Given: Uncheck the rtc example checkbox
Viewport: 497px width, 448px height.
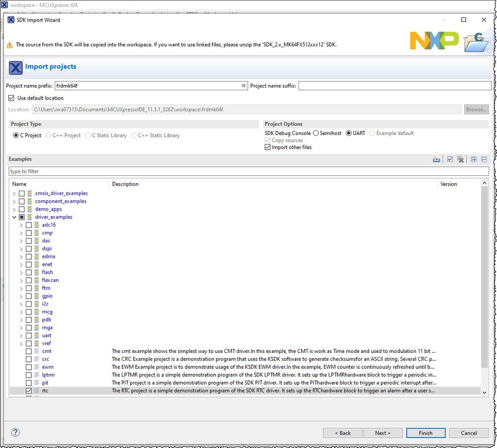Looking at the screenshot, I should click(28, 391).
